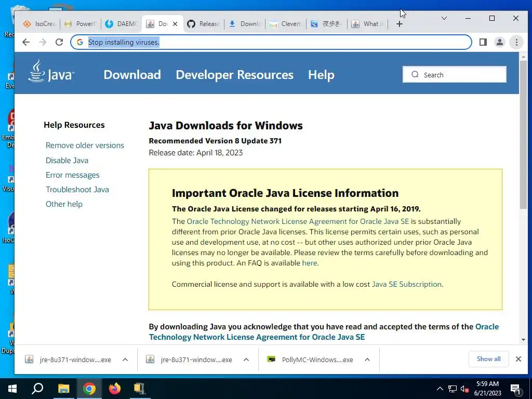Reload the Java download page
Viewport: 532px width, 399px height.
tap(59, 42)
